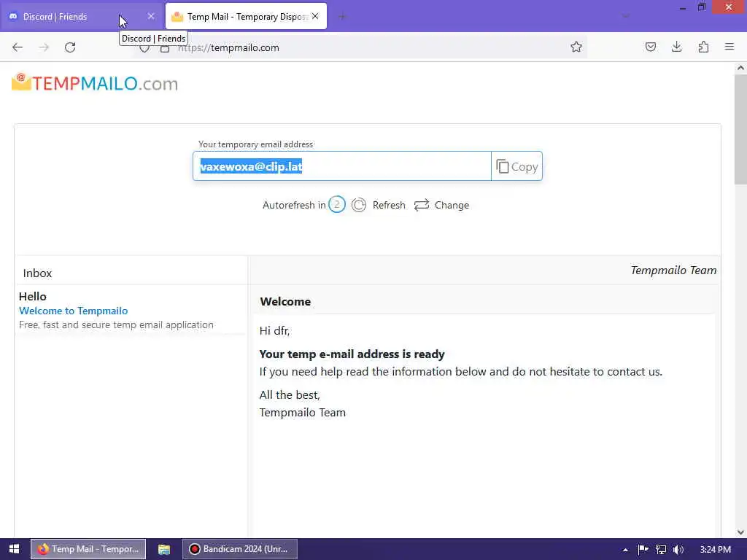Image resolution: width=747 pixels, height=560 pixels.
Task: Copy the temporary email address
Action: [x=517, y=167]
